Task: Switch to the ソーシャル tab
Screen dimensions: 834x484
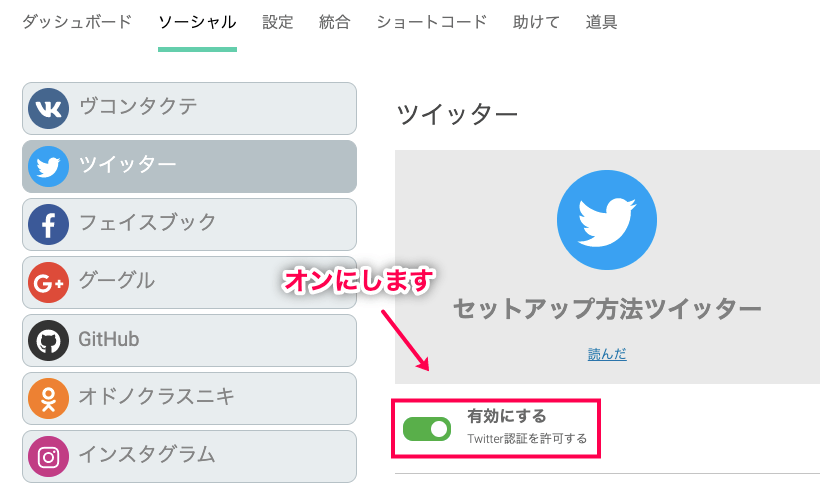Action: pos(197,22)
